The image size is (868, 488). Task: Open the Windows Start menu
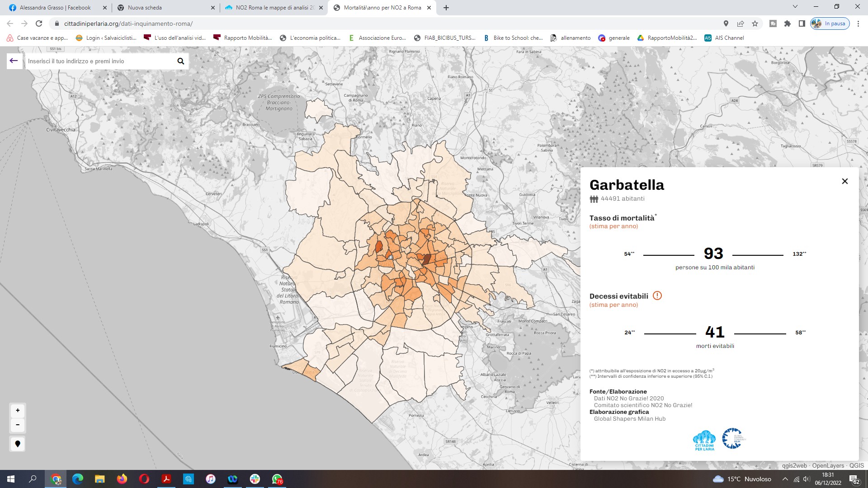[11, 479]
